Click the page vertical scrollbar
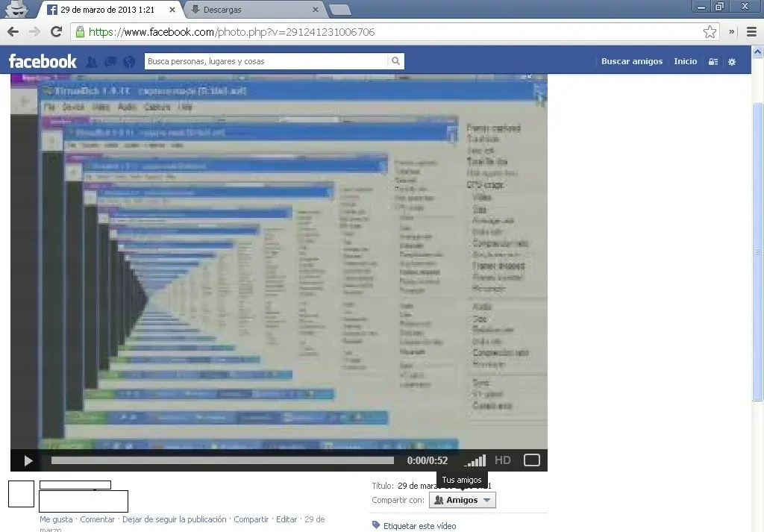Image resolution: width=764 pixels, height=532 pixels. pyautogui.click(x=757, y=251)
